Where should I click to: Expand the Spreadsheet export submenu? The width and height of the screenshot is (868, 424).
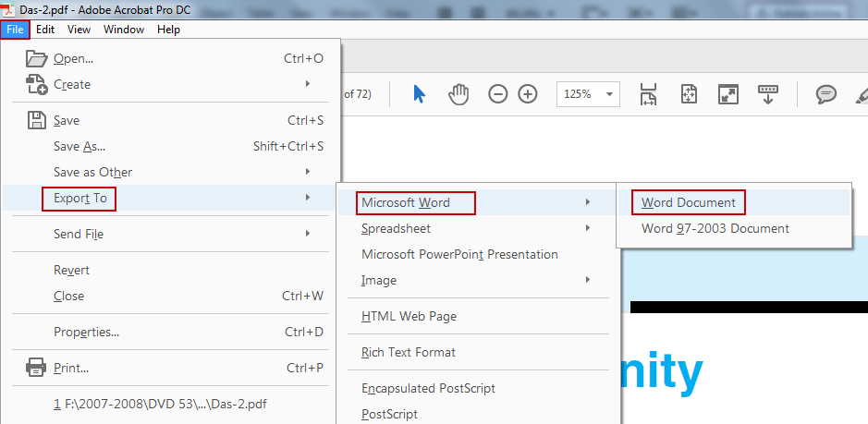(478, 228)
